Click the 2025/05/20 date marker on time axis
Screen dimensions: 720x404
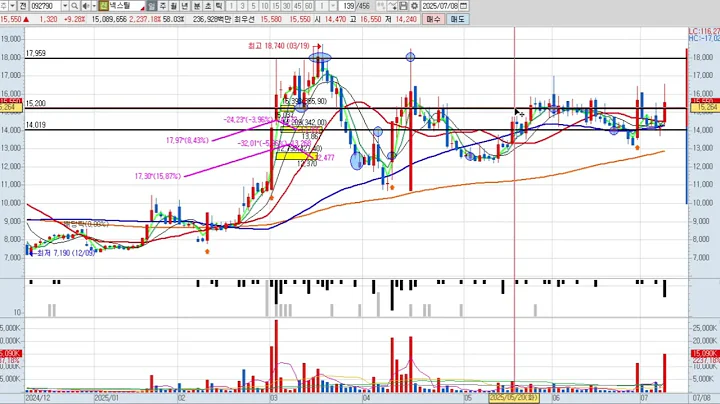coord(514,398)
